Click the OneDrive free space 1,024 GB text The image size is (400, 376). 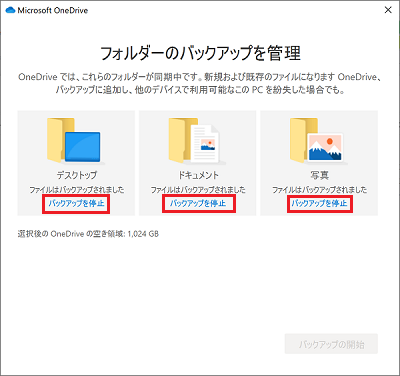88,234
